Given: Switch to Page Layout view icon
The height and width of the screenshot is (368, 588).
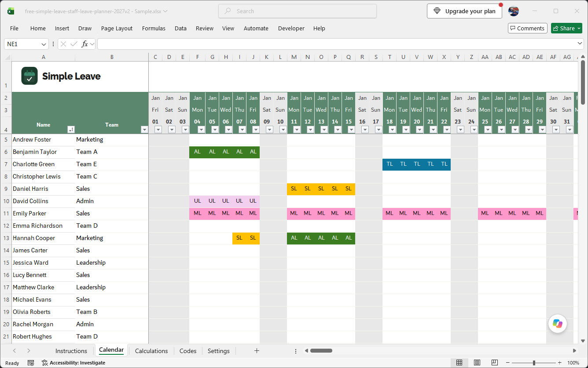Looking at the screenshot, I should (x=477, y=363).
